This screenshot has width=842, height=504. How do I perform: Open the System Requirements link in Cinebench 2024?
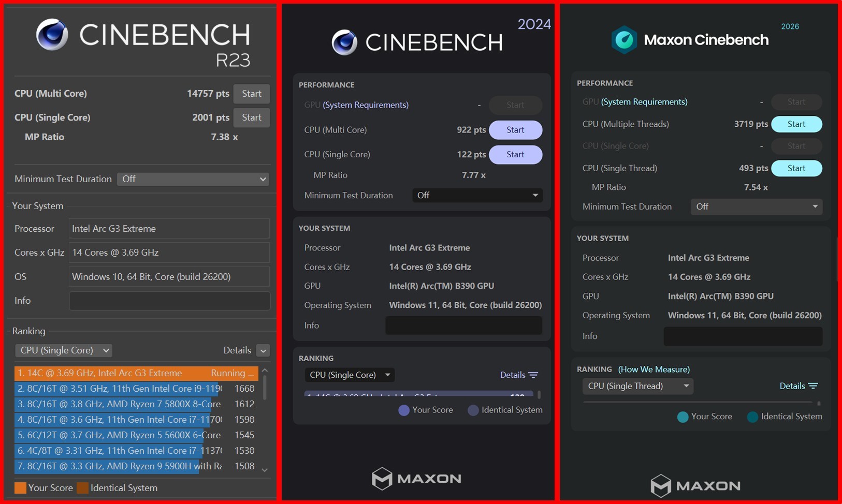click(x=366, y=105)
